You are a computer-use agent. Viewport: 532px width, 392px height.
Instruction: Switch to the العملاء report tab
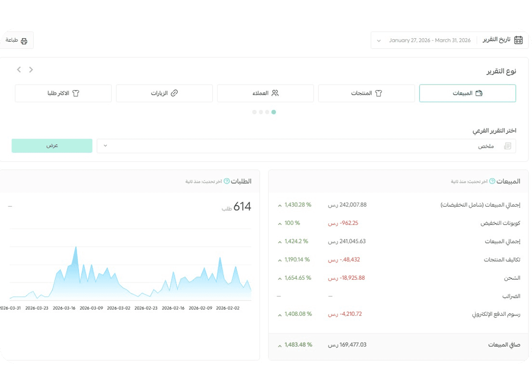tap(265, 93)
